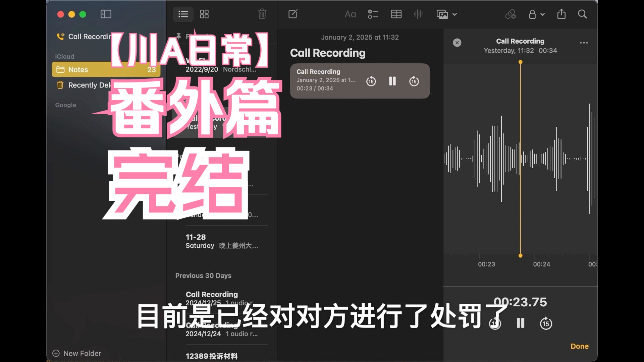Image resolution: width=644 pixels, height=362 pixels.
Task: Click the audio waveform record icon
Action: click(418, 14)
